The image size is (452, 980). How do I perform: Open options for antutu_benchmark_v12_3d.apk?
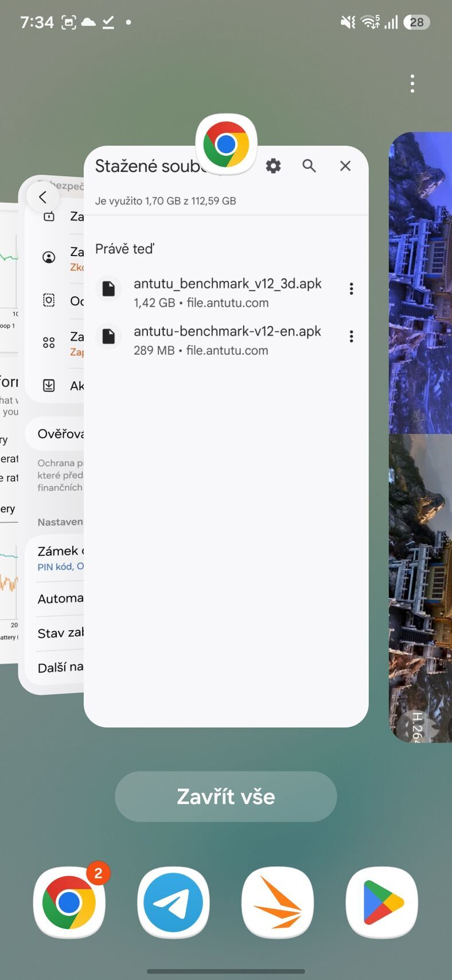pyautogui.click(x=351, y=289)
